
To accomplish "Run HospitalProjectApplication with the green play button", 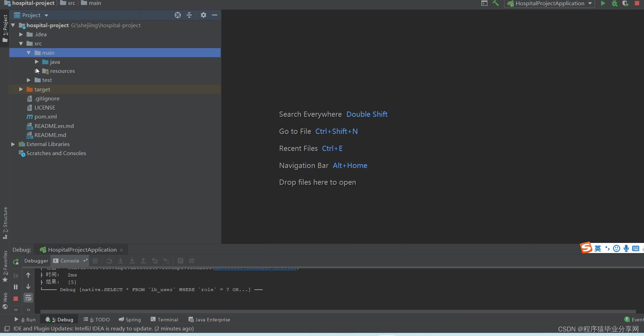I will coord(603,3).
